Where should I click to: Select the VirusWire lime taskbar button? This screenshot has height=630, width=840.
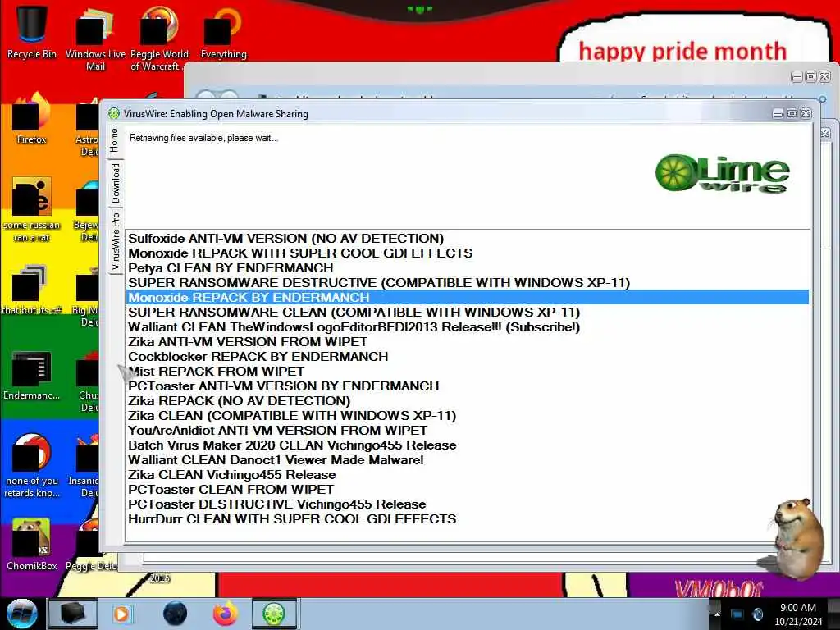[274, 614]
